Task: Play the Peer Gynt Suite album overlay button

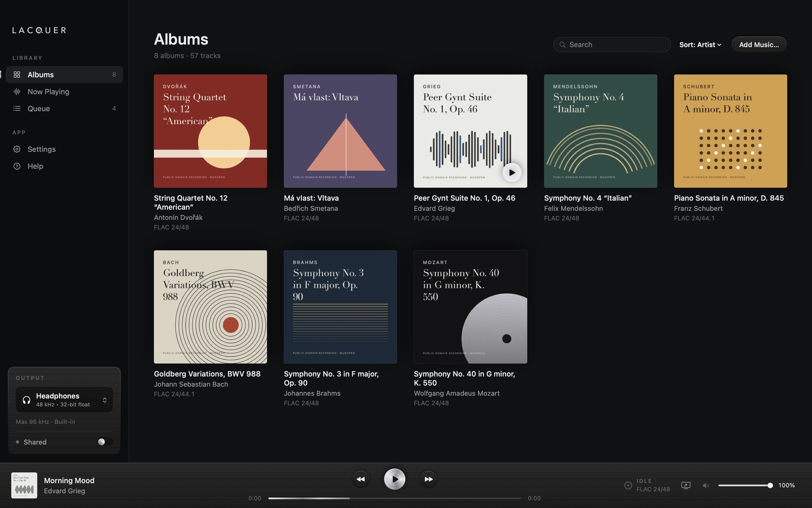Action: pos(512,172)
